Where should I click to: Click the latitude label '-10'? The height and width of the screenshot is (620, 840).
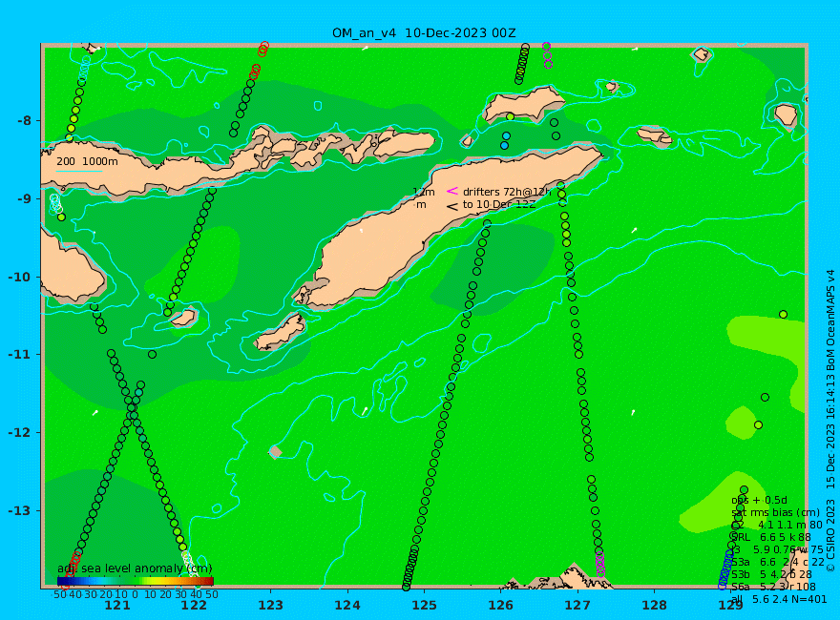20,277
